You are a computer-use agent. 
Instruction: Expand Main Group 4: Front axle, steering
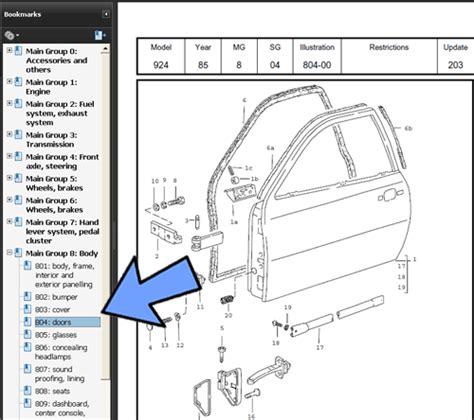pos(9,156)
